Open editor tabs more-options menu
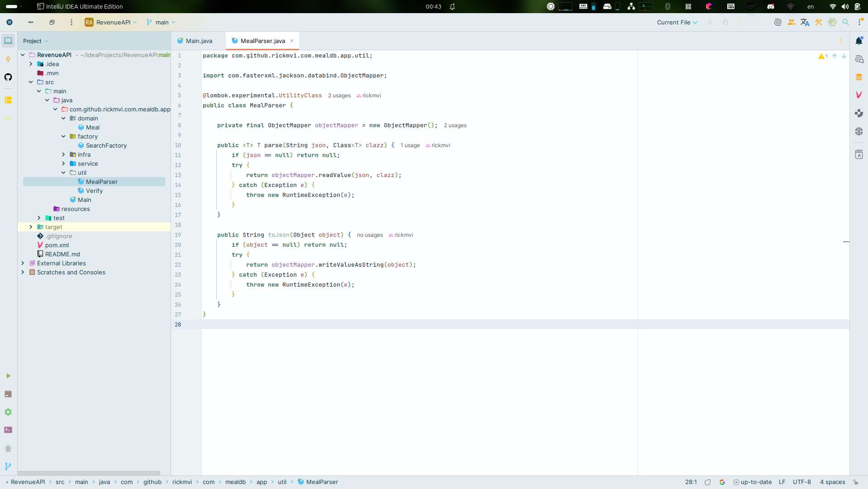 [841, 41]
